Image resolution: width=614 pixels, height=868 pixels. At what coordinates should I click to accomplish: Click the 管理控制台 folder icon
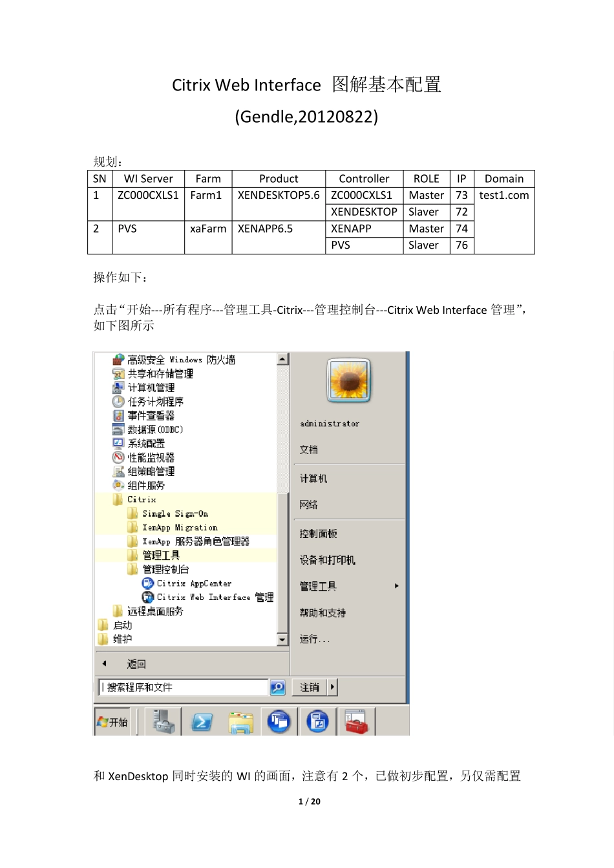[132, 570]
